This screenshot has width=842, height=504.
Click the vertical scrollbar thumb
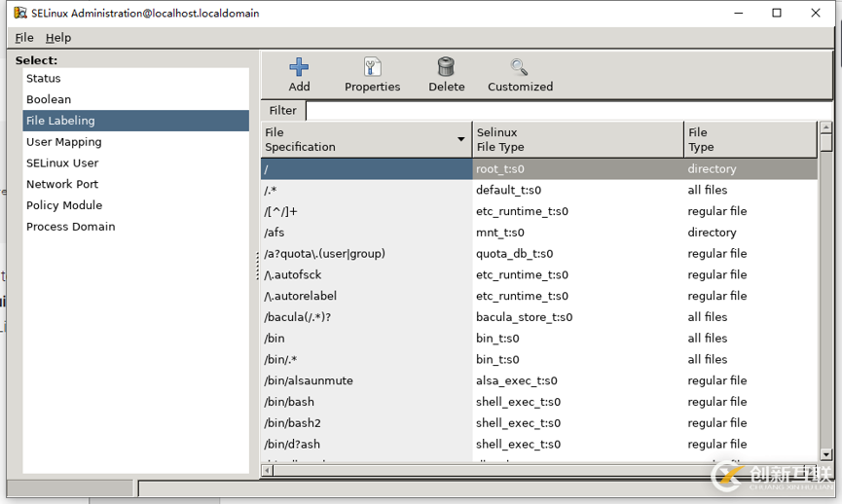[x=825, y=142]
